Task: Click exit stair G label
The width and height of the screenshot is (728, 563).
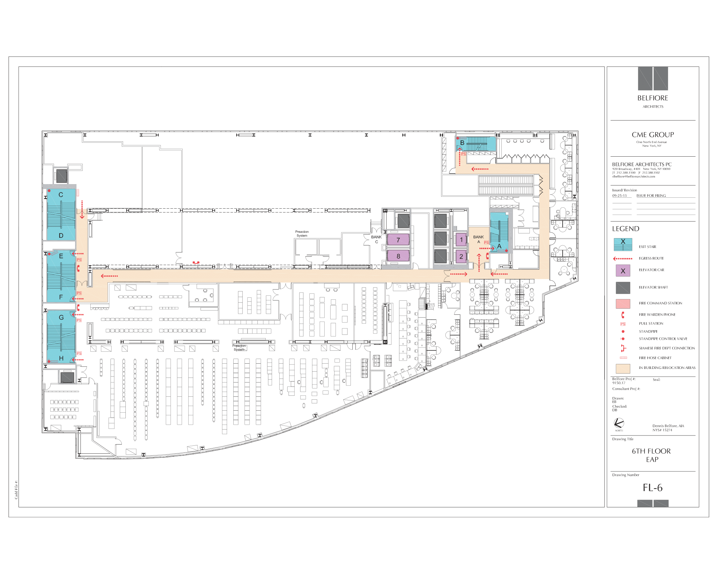Action: coord(61,317)
